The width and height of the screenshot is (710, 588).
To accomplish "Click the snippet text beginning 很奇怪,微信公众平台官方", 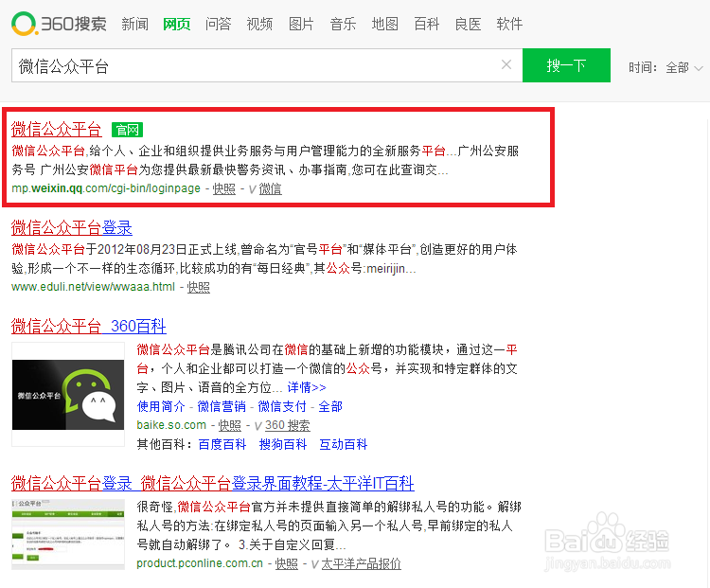I will 329,526.
